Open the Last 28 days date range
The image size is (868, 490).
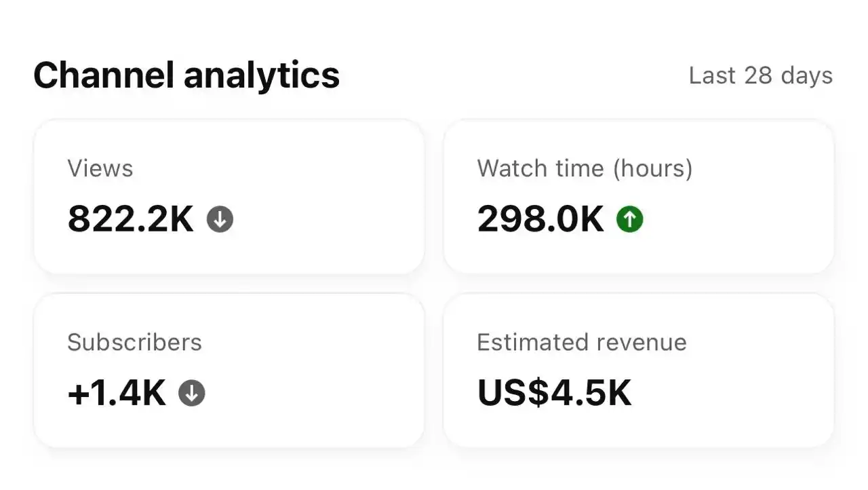[760, 75]
